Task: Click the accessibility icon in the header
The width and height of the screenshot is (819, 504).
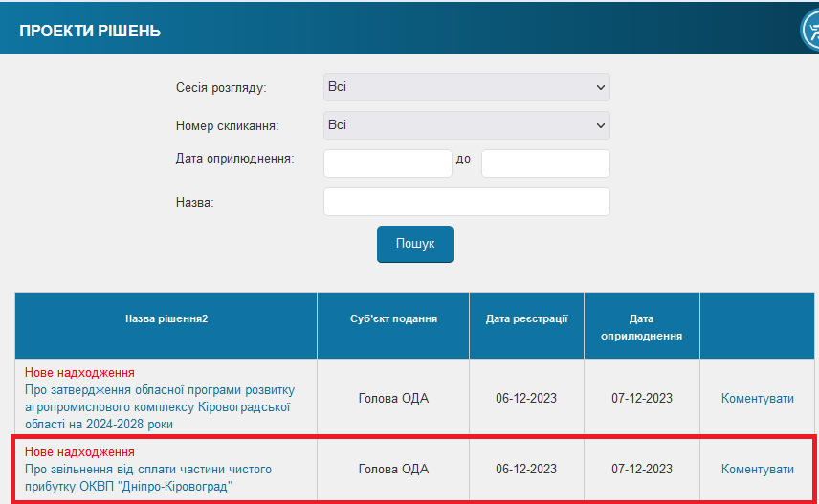Action: (810, 30)
